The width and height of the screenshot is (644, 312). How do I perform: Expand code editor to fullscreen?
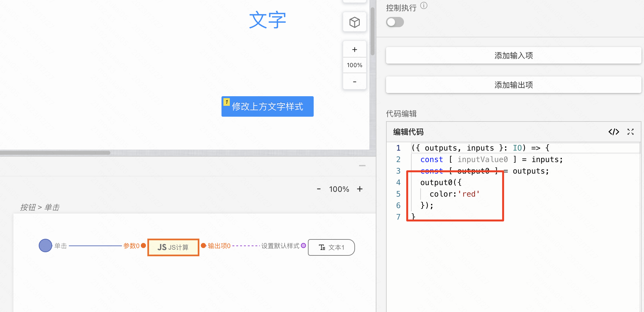point(631,132)
